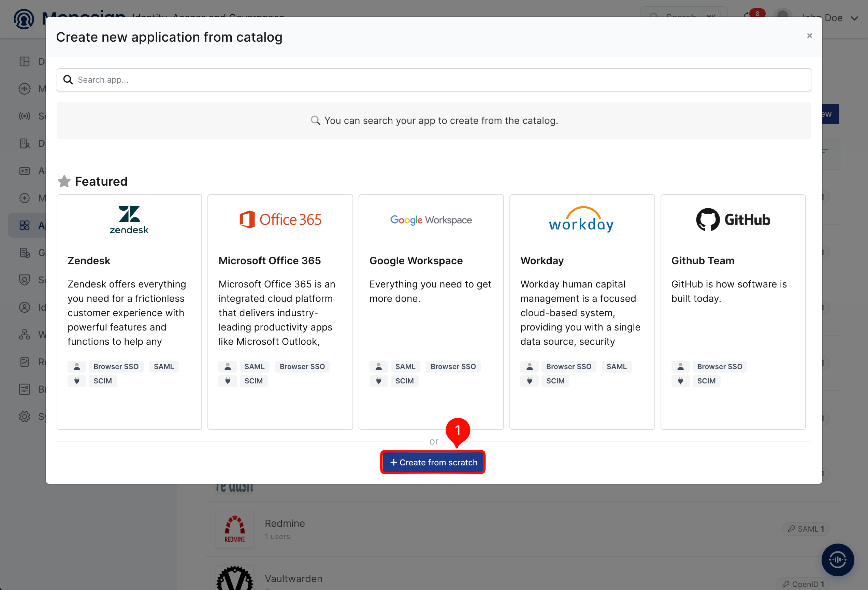Open Workday card title

click(x=542, y=261)
